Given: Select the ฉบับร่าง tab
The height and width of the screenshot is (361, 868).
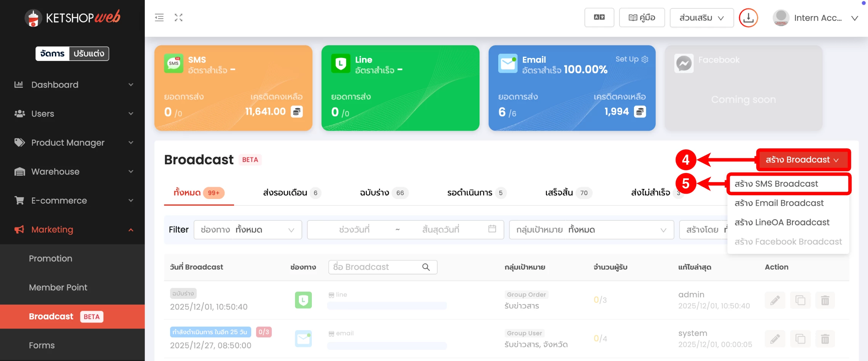Looking at the screenshot, I should tap(383, 193).
